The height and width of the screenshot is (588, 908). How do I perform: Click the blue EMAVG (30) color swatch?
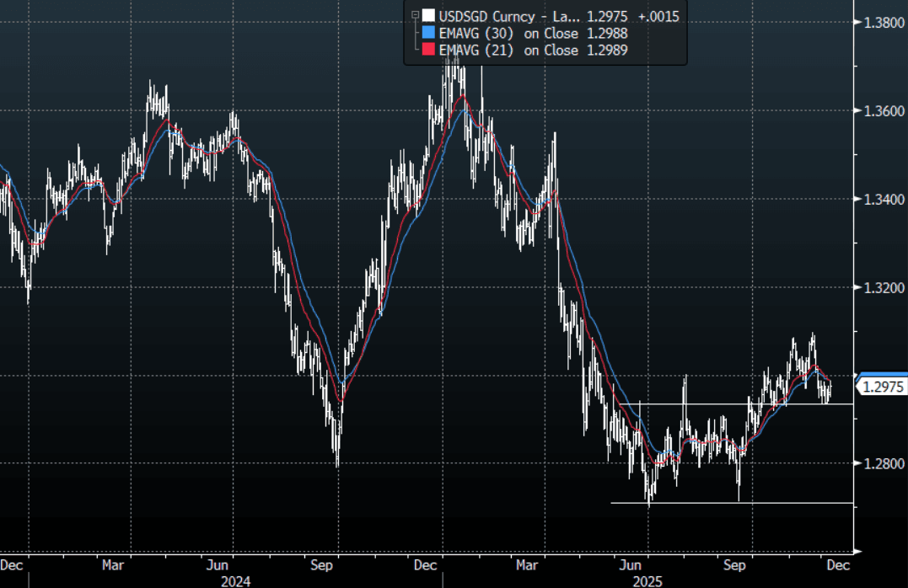tap(428, 33)
